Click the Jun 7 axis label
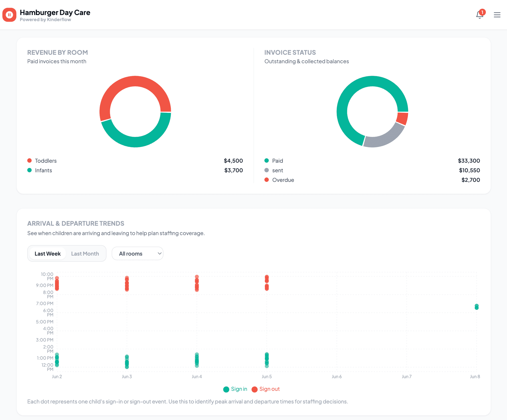 [407, 376]
